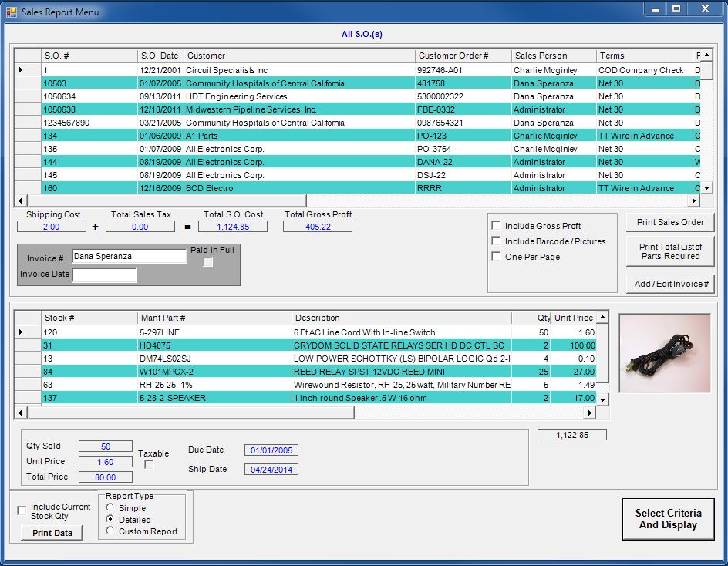728x566 pixels.
Task: Click the Total S.O. Cost field
Action: point(233,227)
